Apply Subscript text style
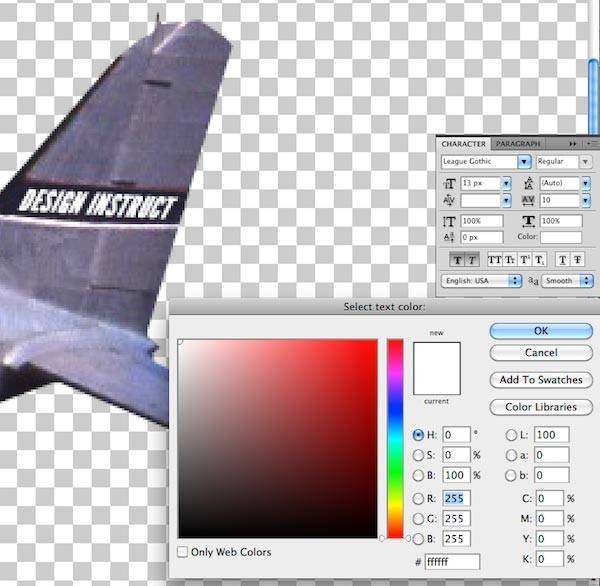Viewport: 600px width, 586px height. 541,260
